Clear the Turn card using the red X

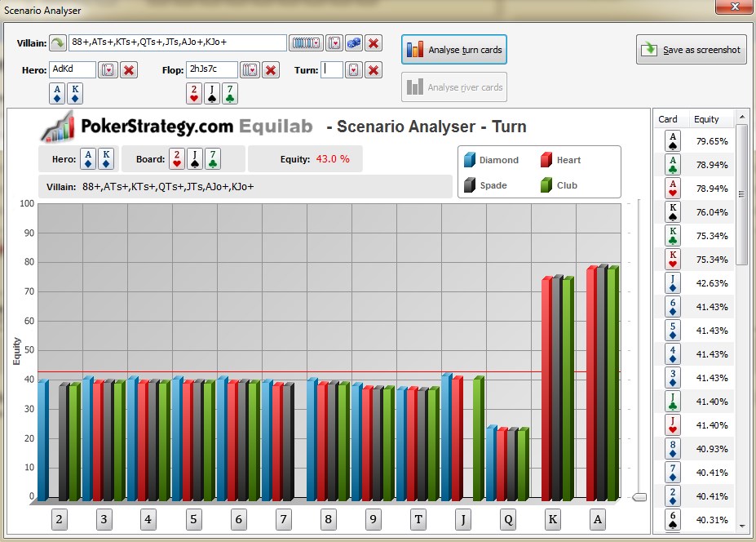[x=373, y=69]
